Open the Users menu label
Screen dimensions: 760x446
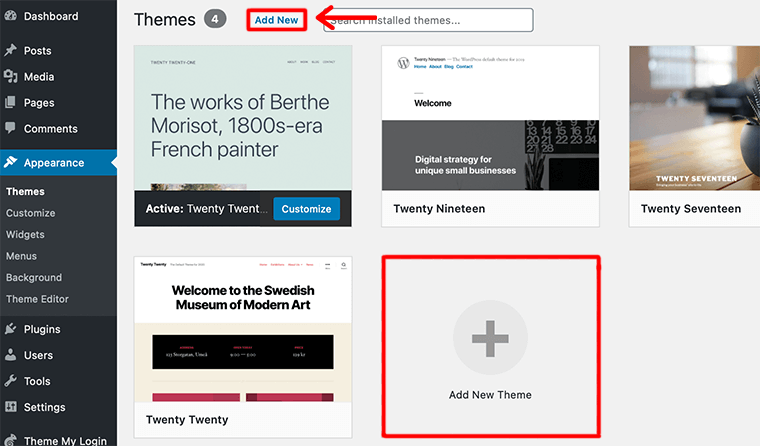pyautogui.click(x=38, y=355)
